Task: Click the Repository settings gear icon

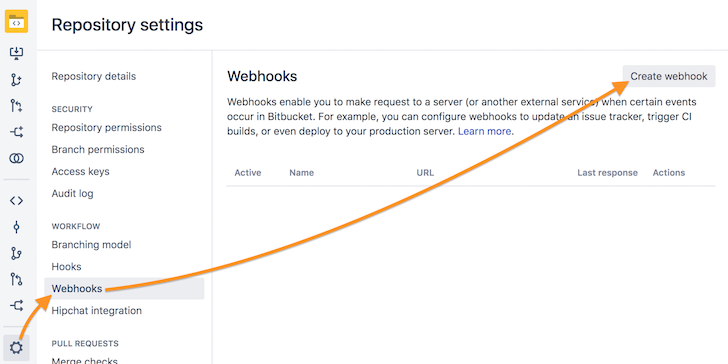Action: pos(16,348)
